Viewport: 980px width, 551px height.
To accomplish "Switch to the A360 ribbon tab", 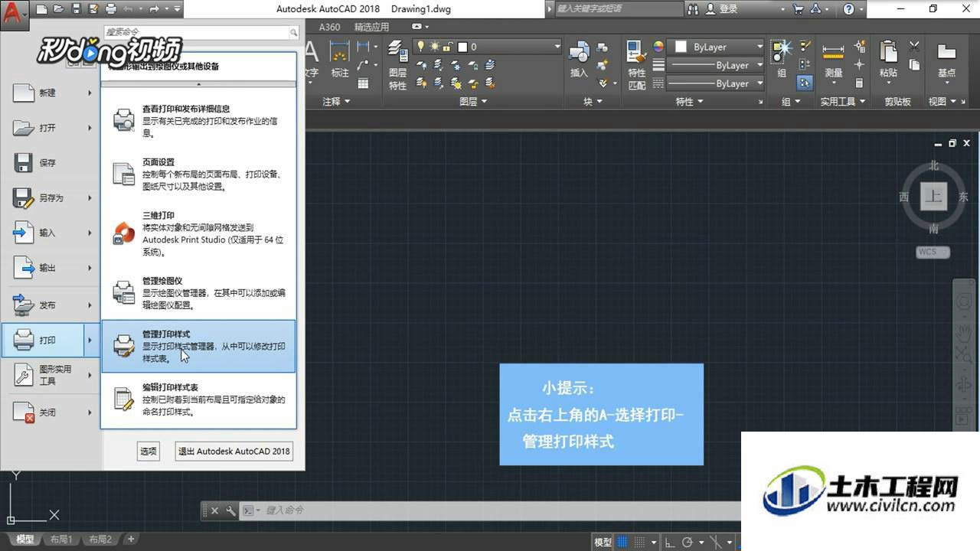I will (x=330, y=27).
